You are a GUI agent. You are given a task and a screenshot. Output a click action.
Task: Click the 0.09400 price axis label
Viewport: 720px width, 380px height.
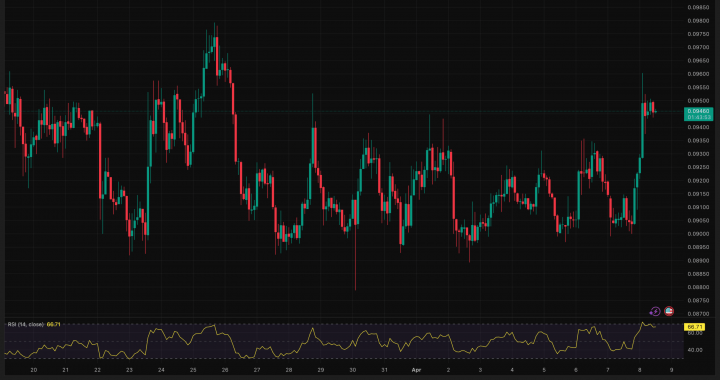tap(698, 127)
